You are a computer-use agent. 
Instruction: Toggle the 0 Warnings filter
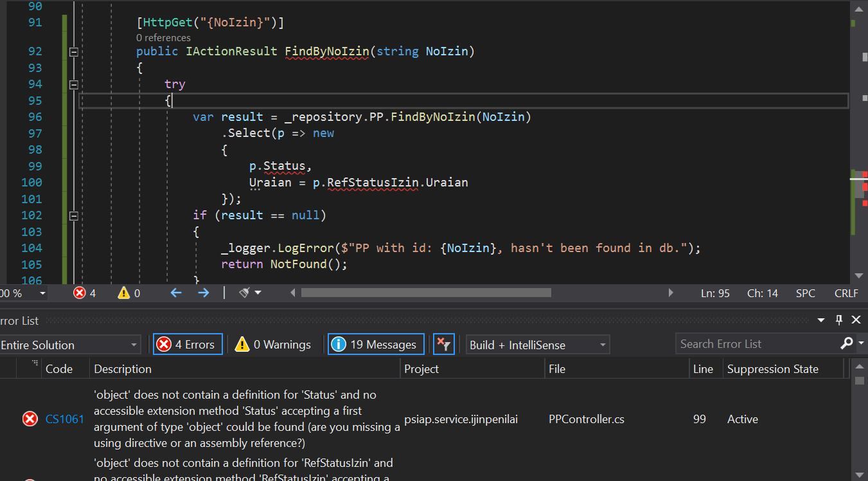point(274,345)
